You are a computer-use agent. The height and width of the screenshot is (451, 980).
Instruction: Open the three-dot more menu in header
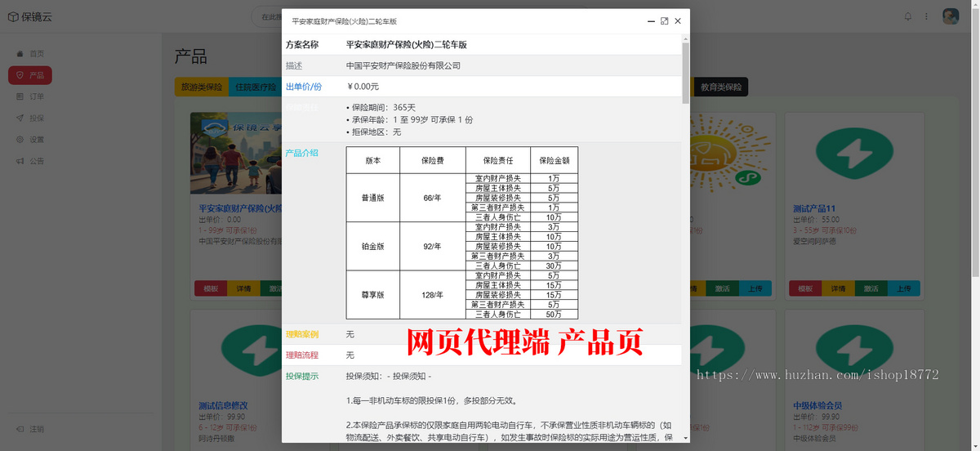tap(926, 16)
